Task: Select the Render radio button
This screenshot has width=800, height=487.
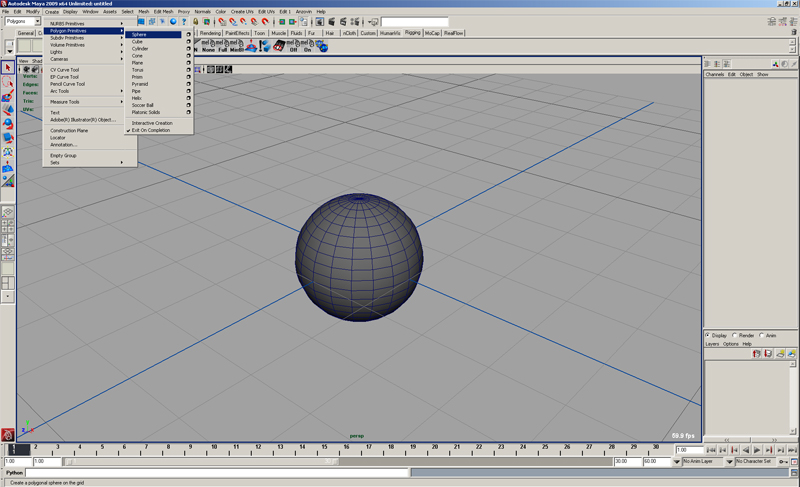Action: tap(736, 336)
